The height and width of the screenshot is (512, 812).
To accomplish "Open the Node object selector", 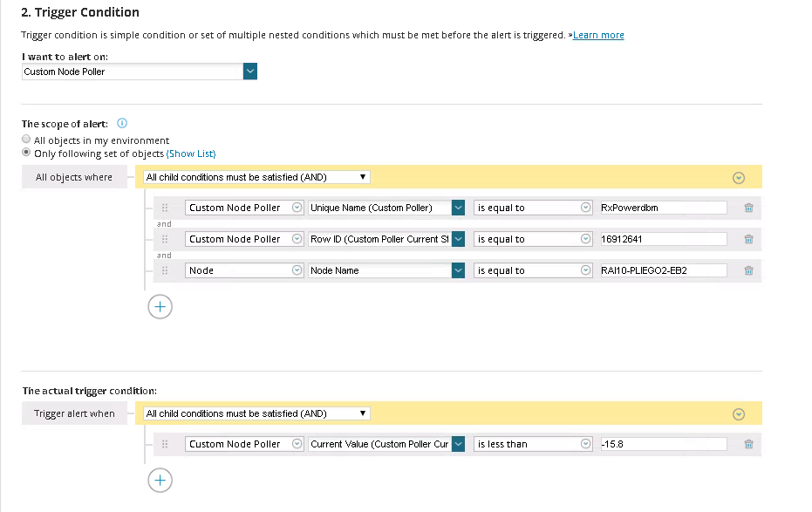I will pyautogui.click(x=244, y=270).
